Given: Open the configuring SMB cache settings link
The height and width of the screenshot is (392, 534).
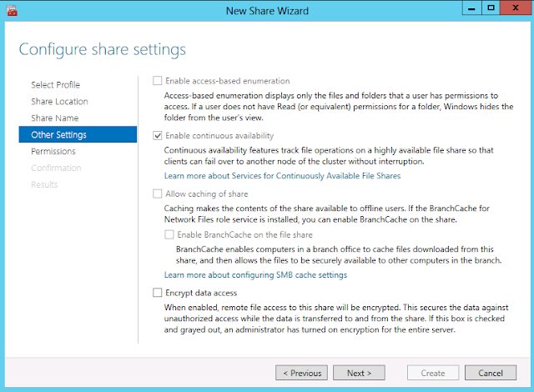Looking at the screenshot, I should pyautogui.click(x=255, y=274).
